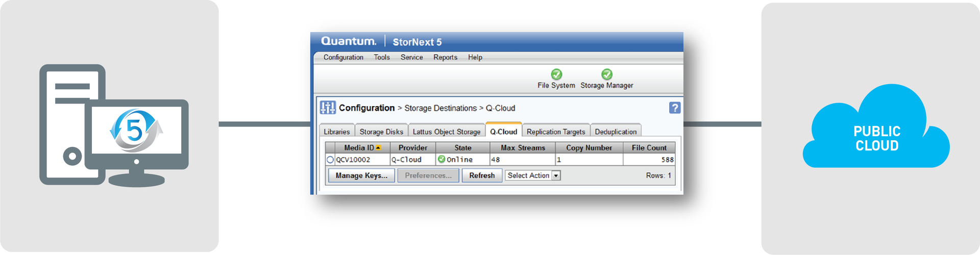
Task: Click the Quantum logo
Action: coord(349,41)
